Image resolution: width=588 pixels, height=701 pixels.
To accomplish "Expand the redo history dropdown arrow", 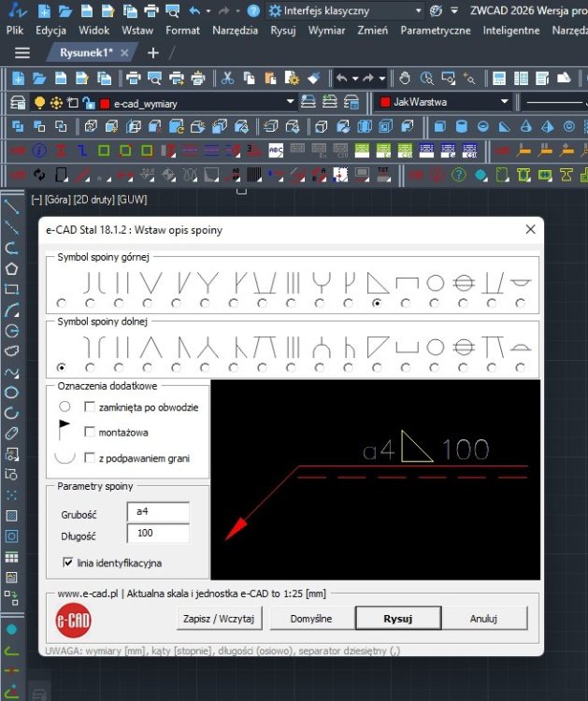I will (x=382, y=79).
